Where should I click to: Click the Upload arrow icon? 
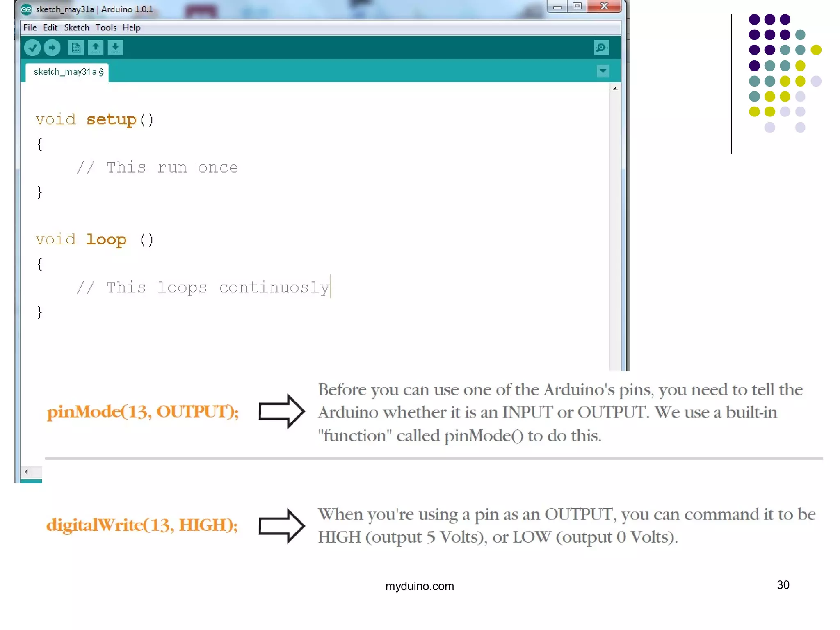[52, 48]
